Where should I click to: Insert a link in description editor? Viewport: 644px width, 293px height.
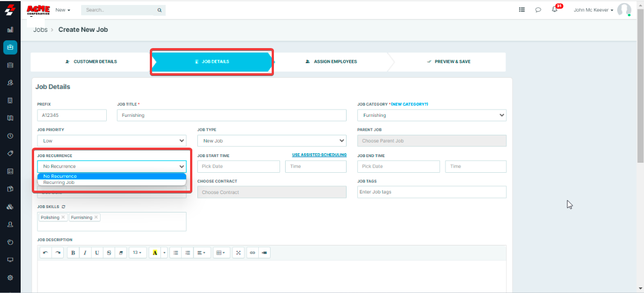coord(253,253)
